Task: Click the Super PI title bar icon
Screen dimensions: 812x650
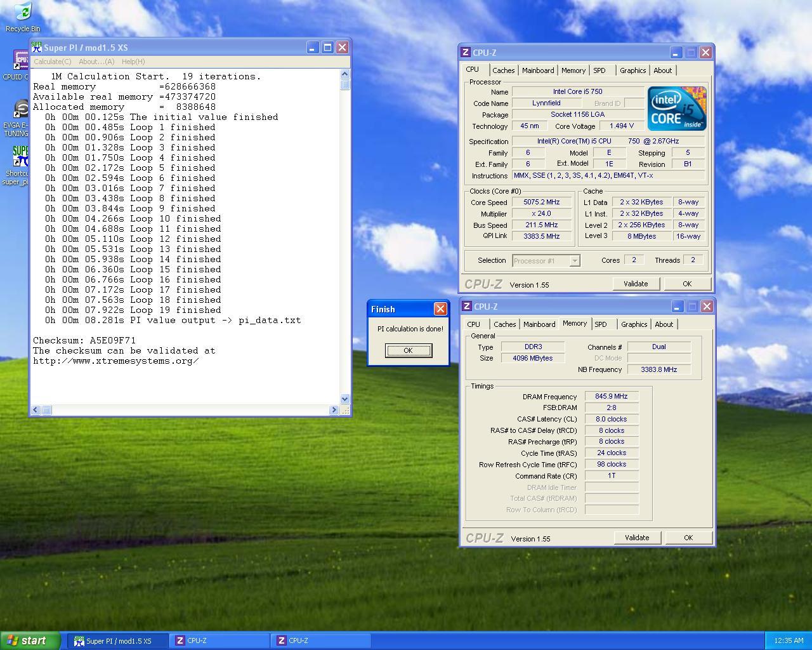Action: pyautogui.click(x=37, y=48)
